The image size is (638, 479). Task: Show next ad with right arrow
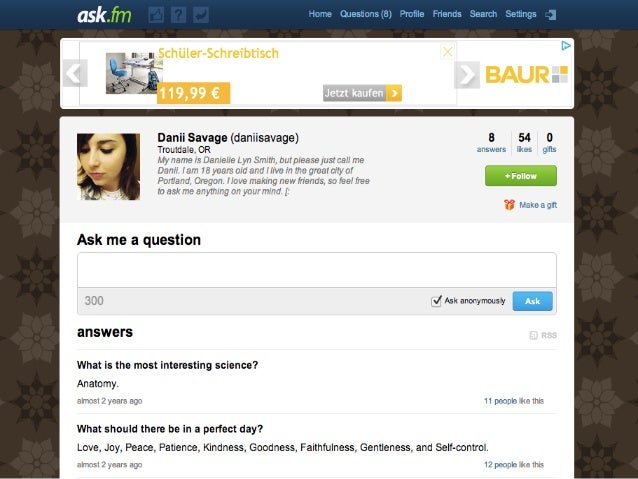pos(467,75)
